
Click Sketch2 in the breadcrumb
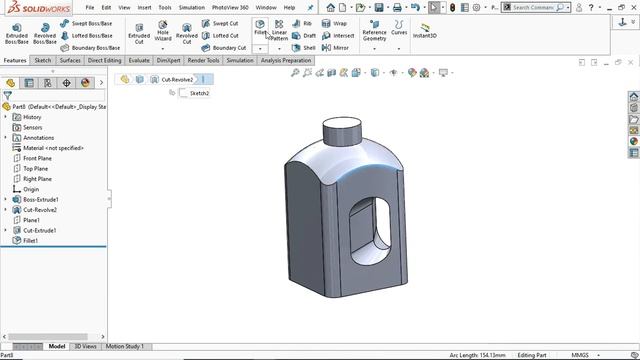[x=195, y=93]
